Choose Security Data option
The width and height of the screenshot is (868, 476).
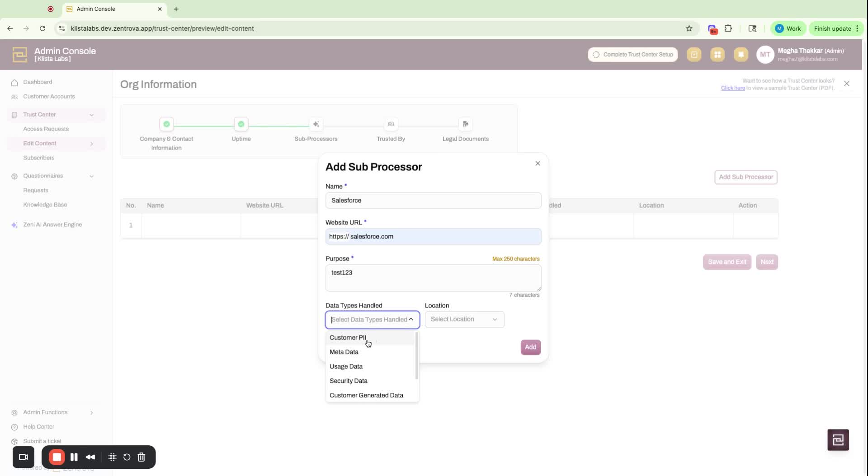pos(370,381)
